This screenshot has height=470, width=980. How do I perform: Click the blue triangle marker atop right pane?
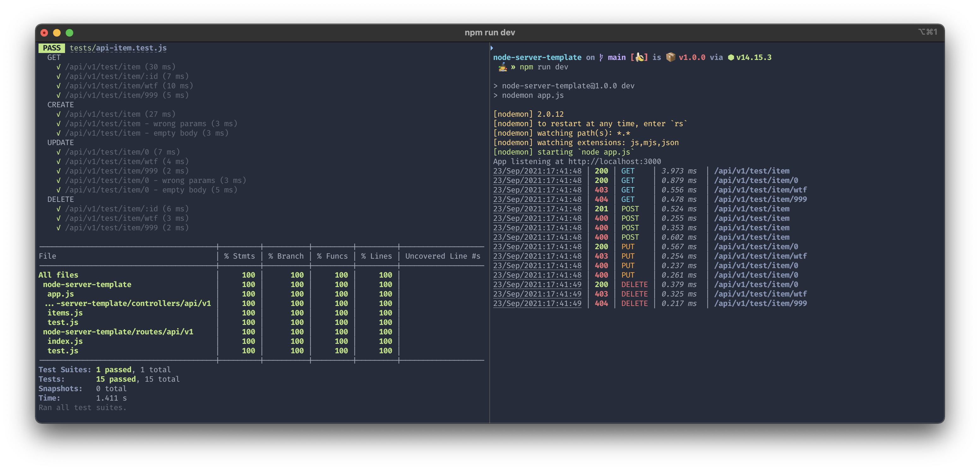coord(492,48)
